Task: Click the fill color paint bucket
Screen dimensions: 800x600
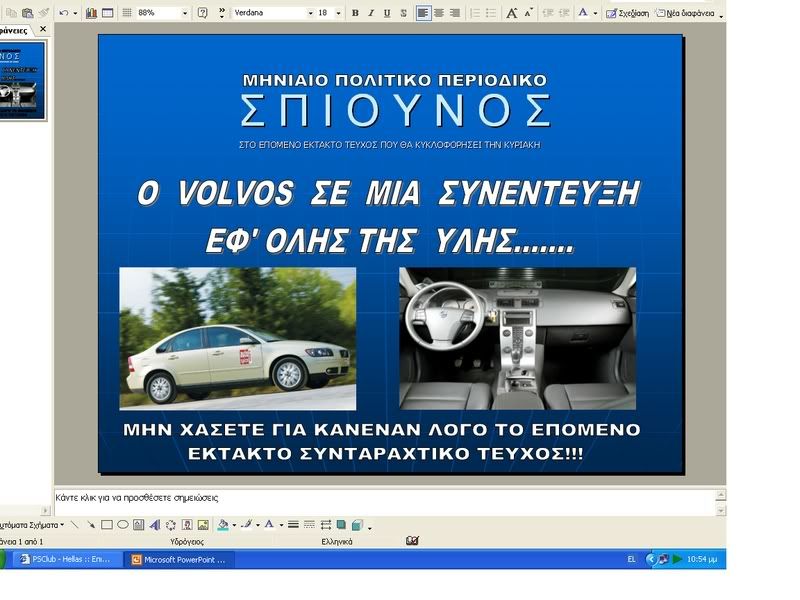Action: pyautogui.click(x=223, y=524)
